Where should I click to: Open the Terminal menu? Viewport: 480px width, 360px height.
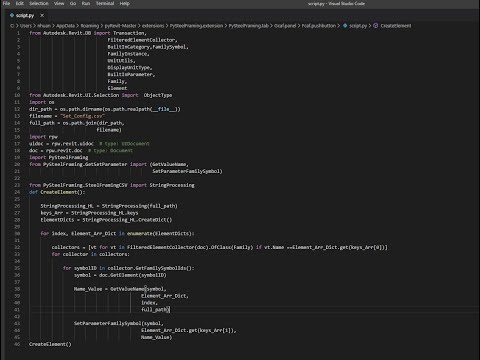(x=105, y=3)
